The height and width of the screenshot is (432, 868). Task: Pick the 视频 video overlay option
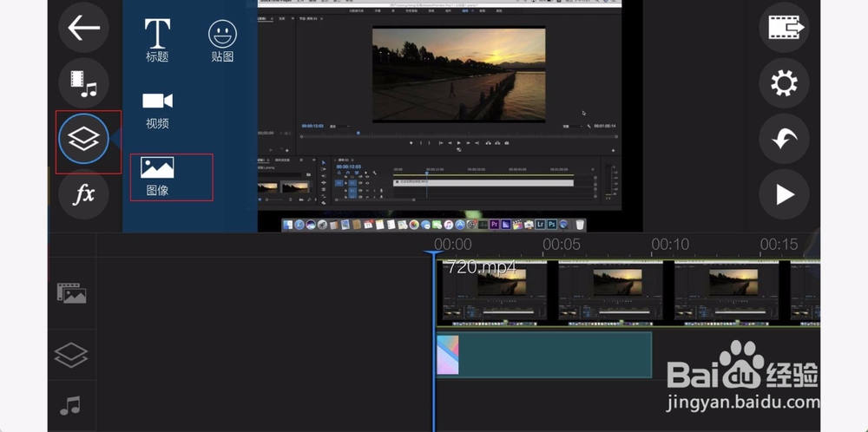(157, 109)
